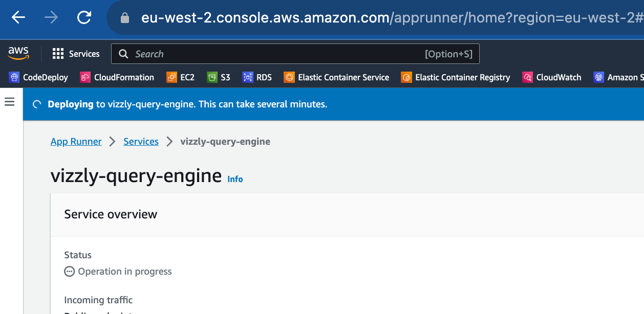Viewport: 644px width, 314px height.
Task: Select the browser address bar URL
Action: 392,18
